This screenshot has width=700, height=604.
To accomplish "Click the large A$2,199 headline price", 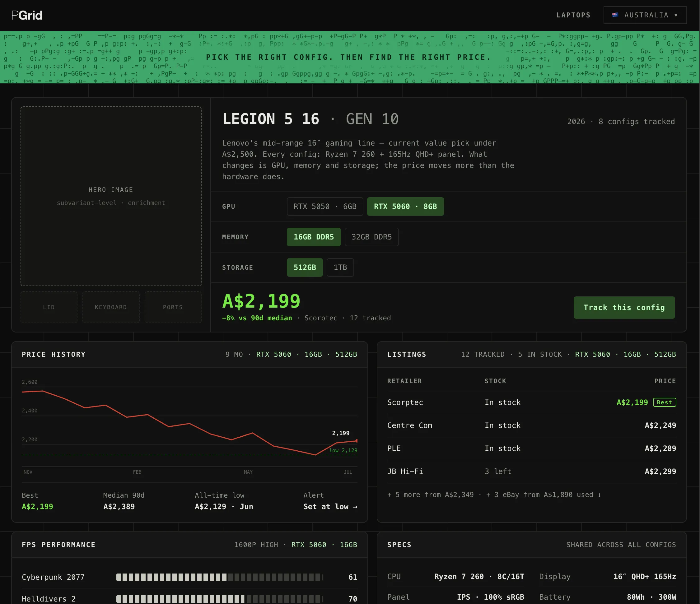I will (261, 301).
